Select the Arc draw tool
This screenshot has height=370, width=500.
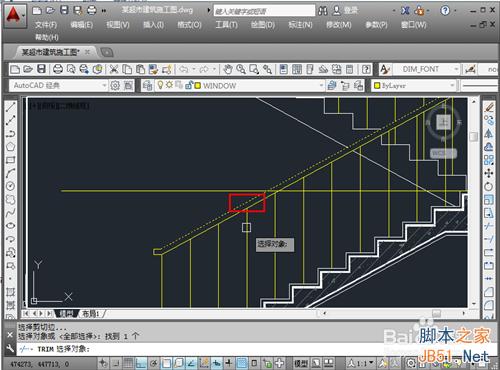click(10, 173)
